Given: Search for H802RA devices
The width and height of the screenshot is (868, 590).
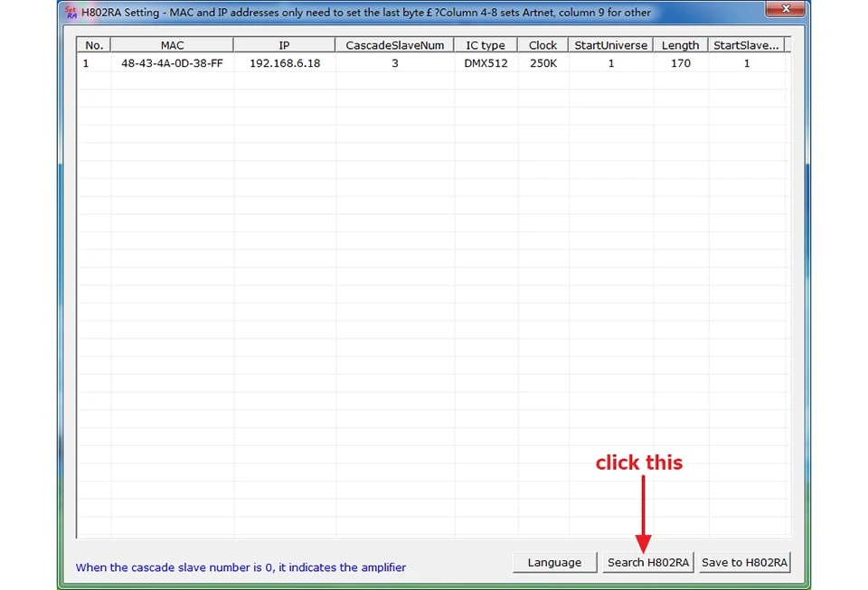Looking at the screenshot, I should tap(648, 562).
